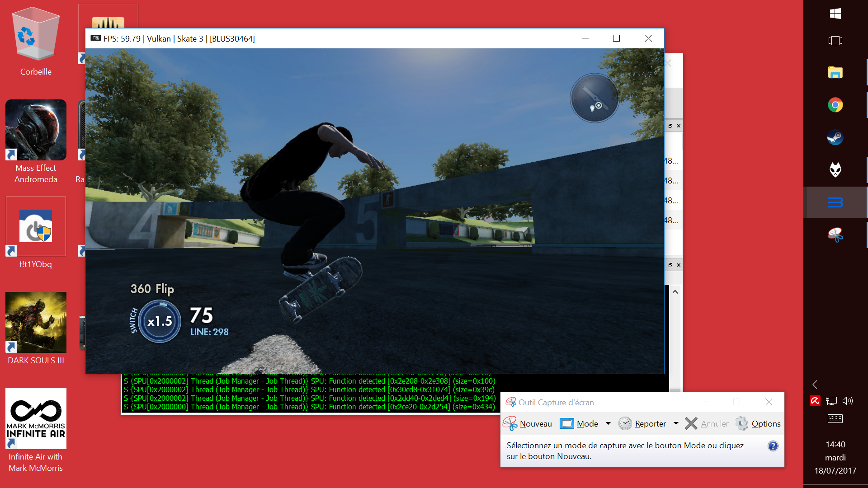Open the clock showing 14:40 mardi
The width and height of the screenshot is (868, 488).
click(x=835, y=457)
